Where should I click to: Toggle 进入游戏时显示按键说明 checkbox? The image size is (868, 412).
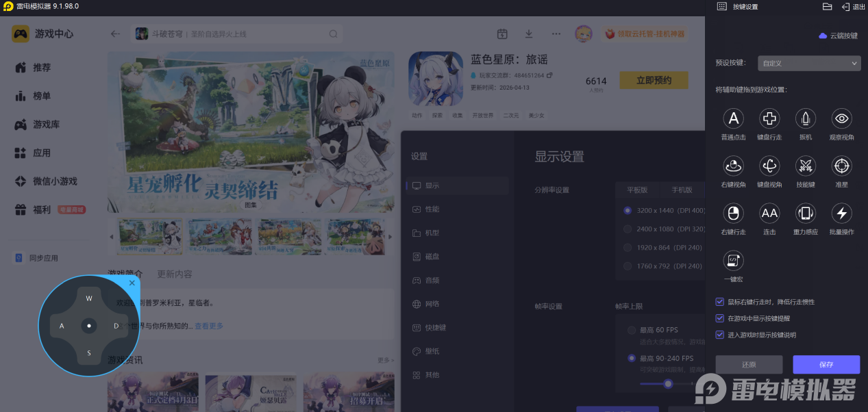pyautogui.click(x=719, y=335)
